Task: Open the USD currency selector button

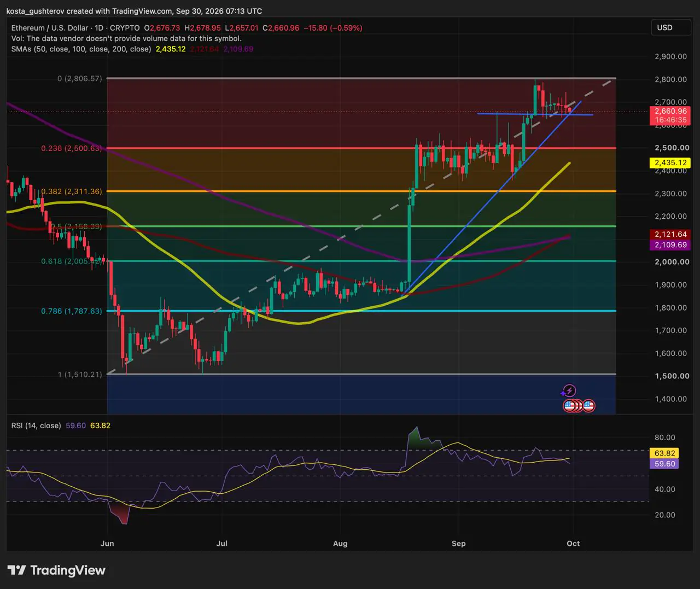Action: [x=671, y=27]
